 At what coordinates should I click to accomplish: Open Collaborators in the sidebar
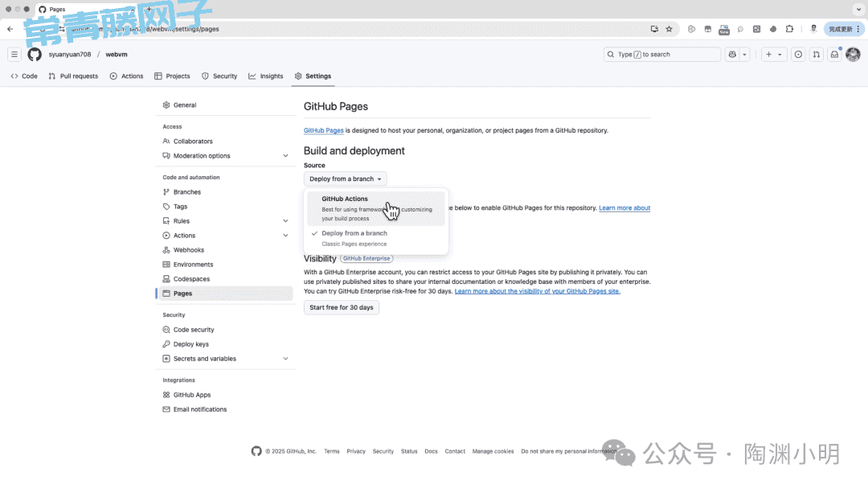click(x=226, y=142)
